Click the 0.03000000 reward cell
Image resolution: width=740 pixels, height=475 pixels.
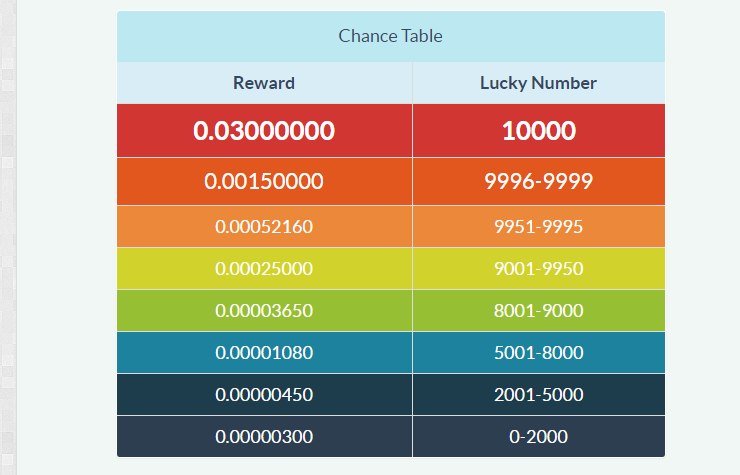[x=264, y=131]
